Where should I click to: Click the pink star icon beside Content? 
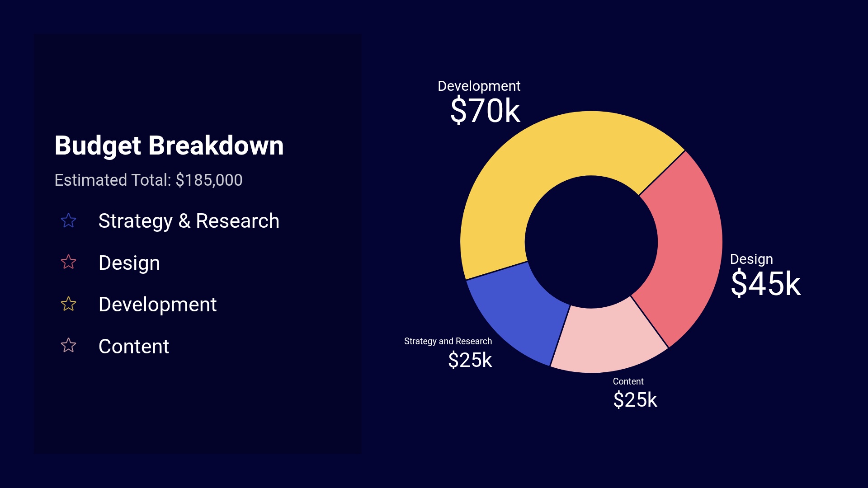point(69,347)
